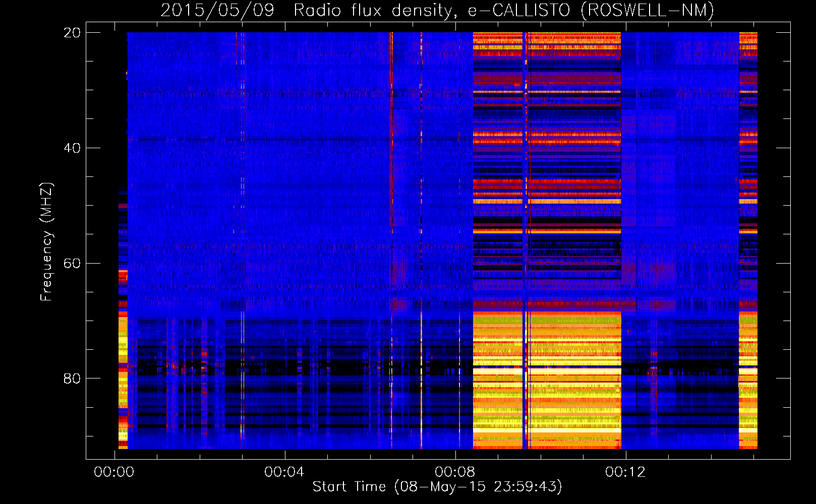Click the 00:00 time tick label

click(114, 472)
